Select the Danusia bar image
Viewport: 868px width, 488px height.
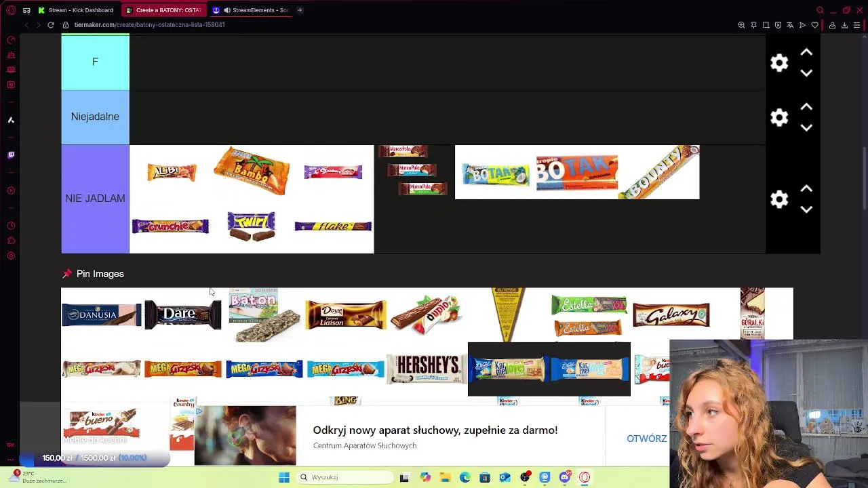pos(102,315)
